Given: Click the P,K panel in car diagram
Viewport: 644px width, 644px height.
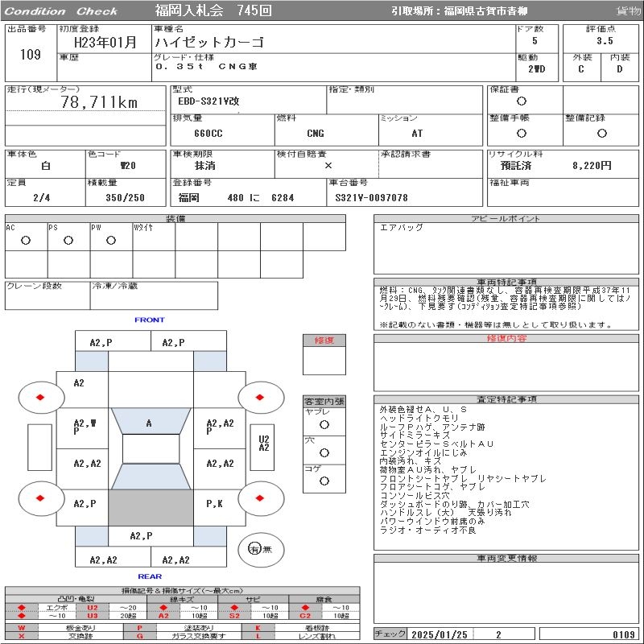Looking at the screenshot, I should click(x=214, y=504).
